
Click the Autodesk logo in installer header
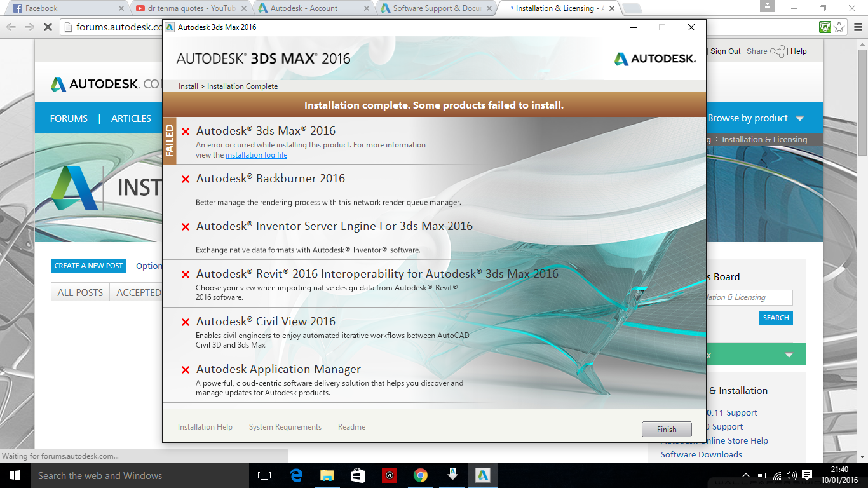point(655,58)
